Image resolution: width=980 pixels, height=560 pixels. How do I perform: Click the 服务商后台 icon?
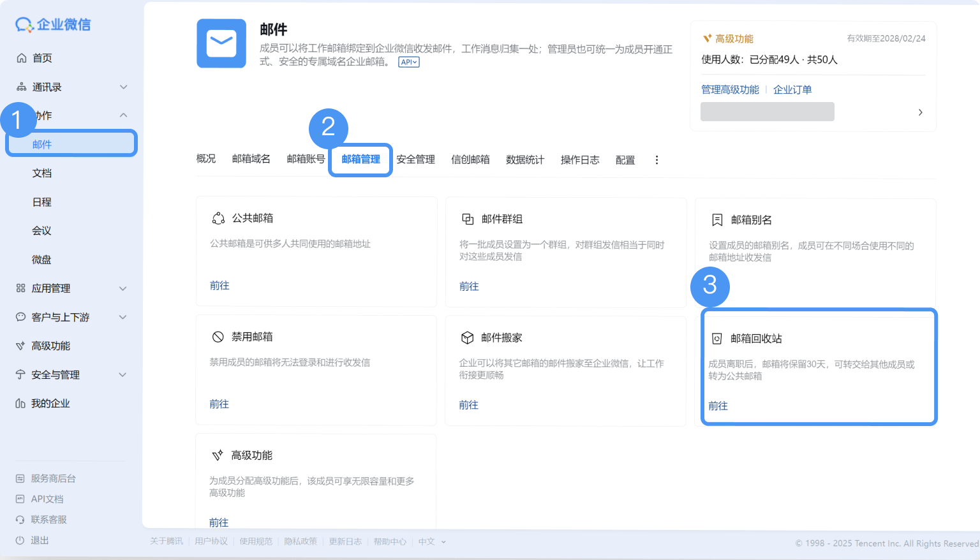pos(20,478)
